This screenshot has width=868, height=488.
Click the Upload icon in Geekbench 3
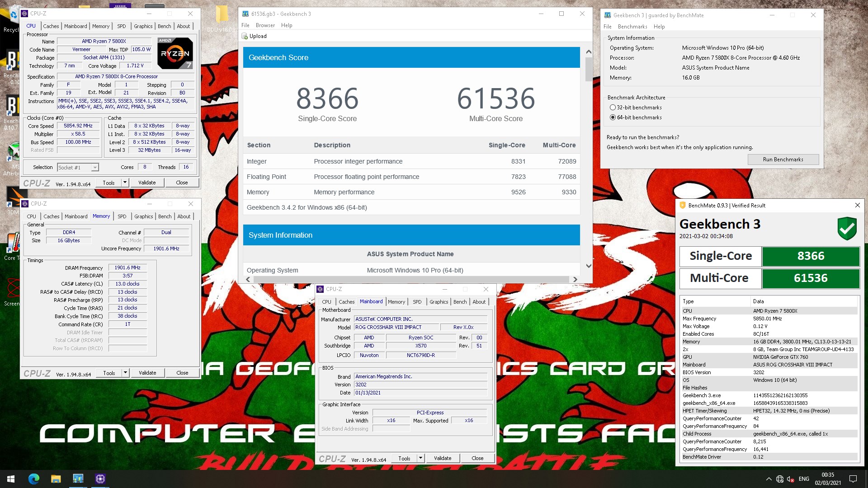[245, 36]
